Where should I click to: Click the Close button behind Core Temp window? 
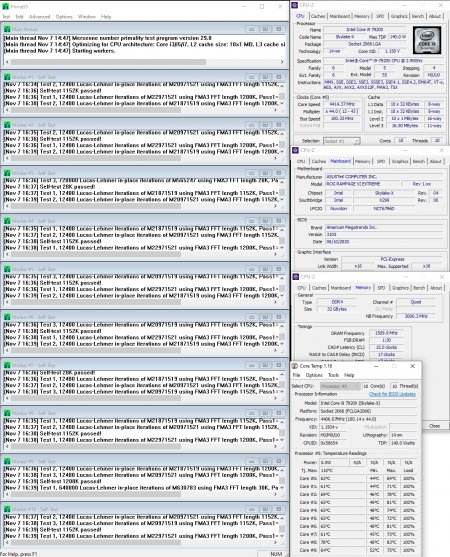coord(434,426)
